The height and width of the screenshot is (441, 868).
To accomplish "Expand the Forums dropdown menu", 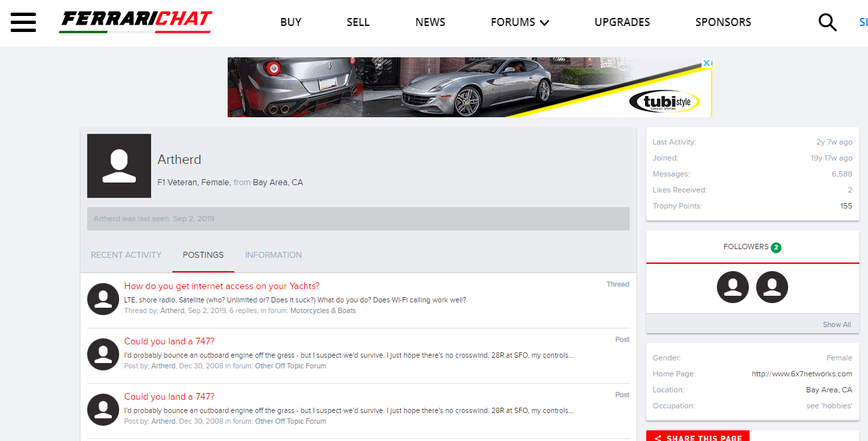I will 520,22.
